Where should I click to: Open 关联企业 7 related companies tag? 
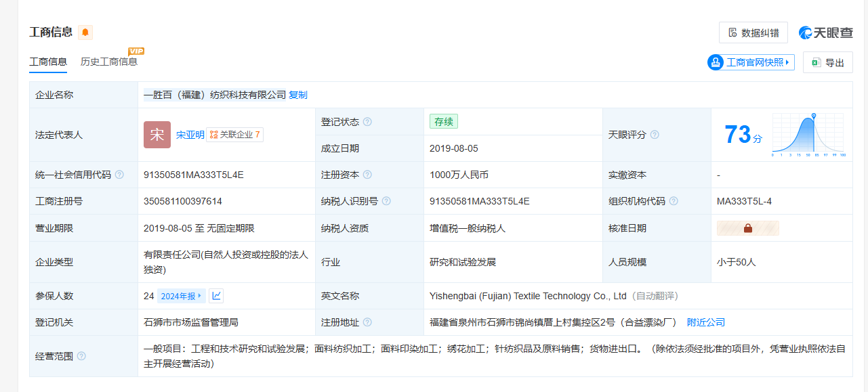[x=235, y=135]
